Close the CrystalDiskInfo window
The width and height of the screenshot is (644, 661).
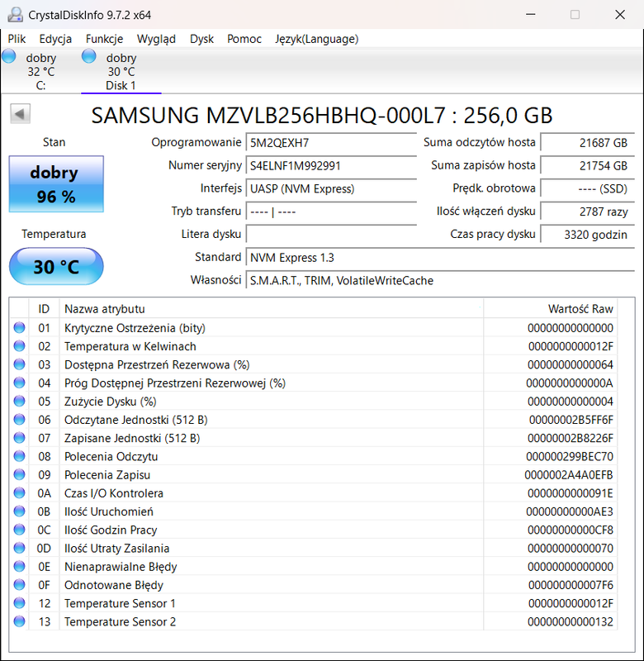point(620,15)
